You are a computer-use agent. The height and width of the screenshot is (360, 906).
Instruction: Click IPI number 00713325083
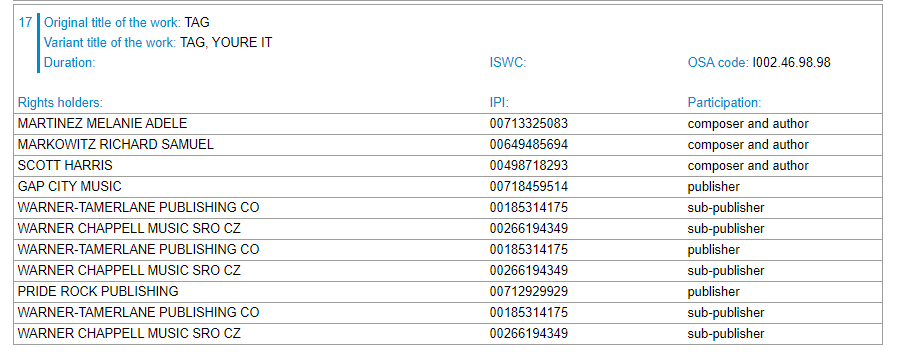pyautogui.click(x=529, y=124)
